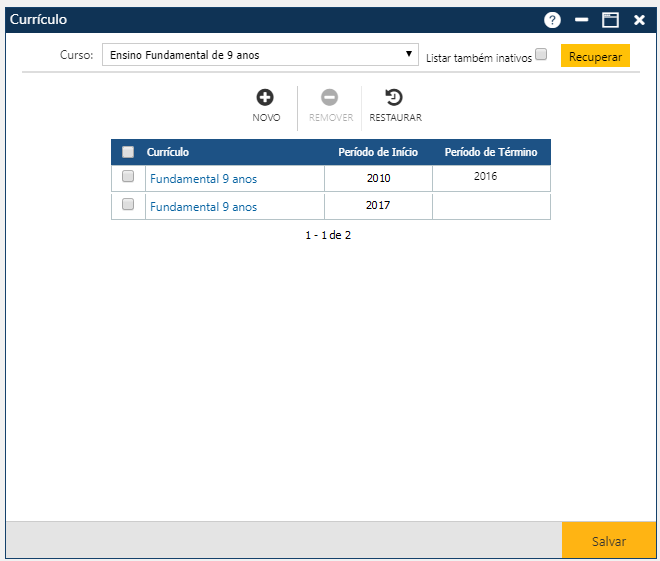Maximize the Currículo window
Screen dimensions: 660x561
[x=610, y=20]
